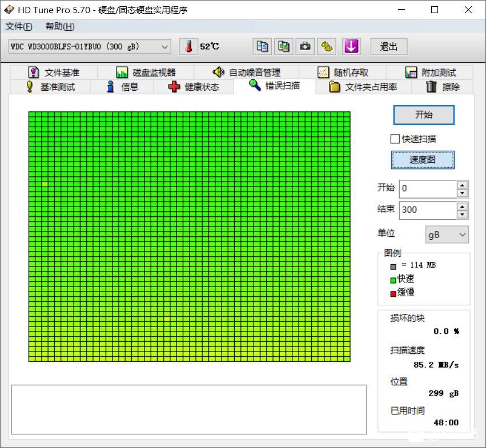Click the thermometer temperature icon
Image resolution: width=486 pixels, height=448 pixels.
coord(188,47)
